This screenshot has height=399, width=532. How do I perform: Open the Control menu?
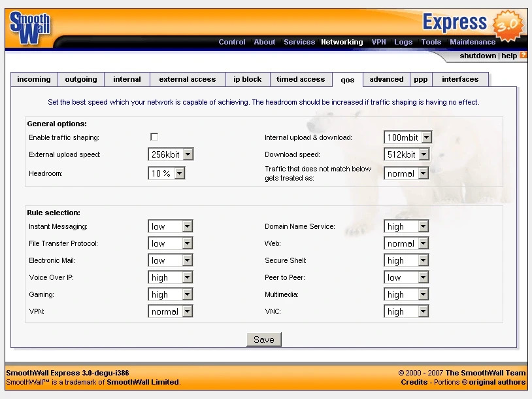pyautogui.click(x=232, y=42)
